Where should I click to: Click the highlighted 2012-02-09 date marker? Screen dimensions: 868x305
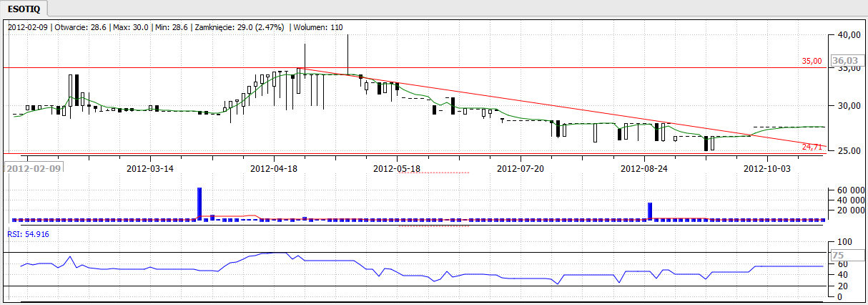coord(34,168)
